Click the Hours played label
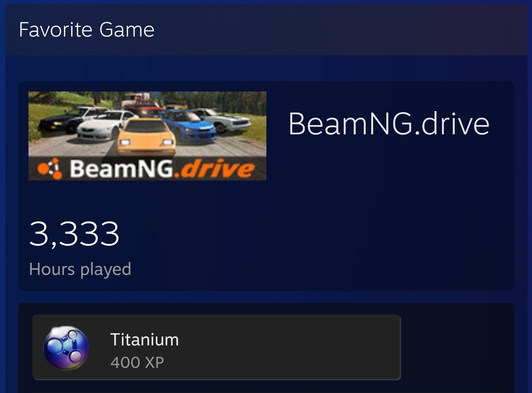Screen dimensions: 532x393 80,269
